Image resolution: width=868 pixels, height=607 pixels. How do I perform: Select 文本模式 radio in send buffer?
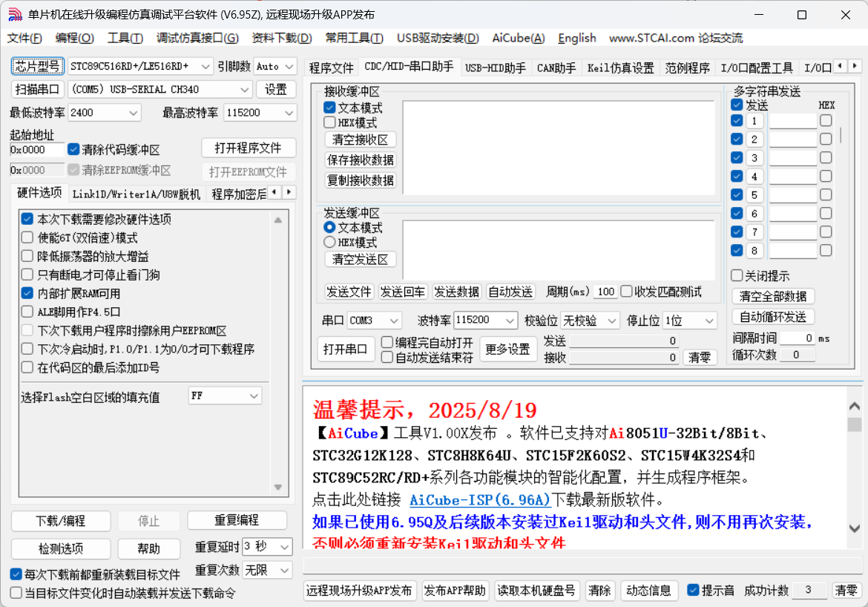pos(329,227)
